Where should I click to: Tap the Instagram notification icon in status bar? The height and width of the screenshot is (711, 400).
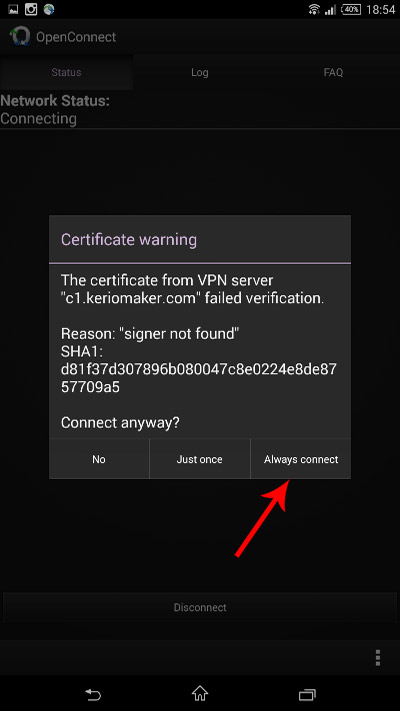point(31,9)
